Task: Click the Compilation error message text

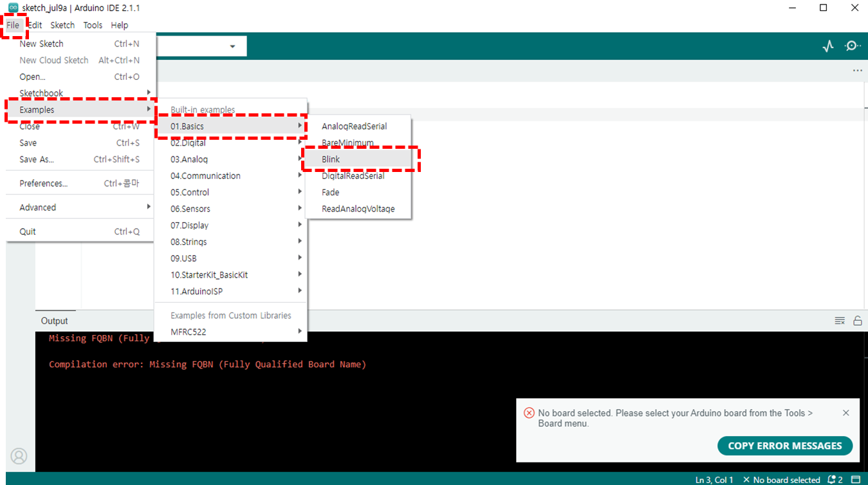Action: point(207,365)
